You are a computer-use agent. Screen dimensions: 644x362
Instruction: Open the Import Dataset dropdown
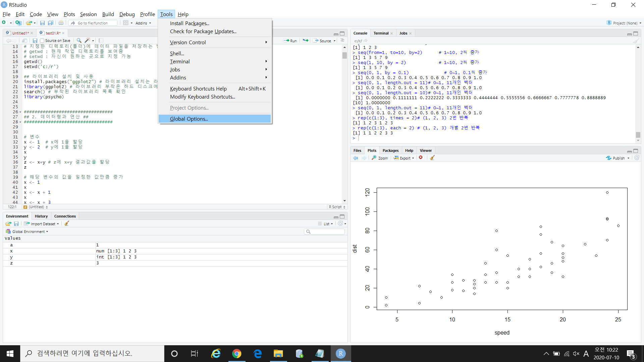(42, 224)
